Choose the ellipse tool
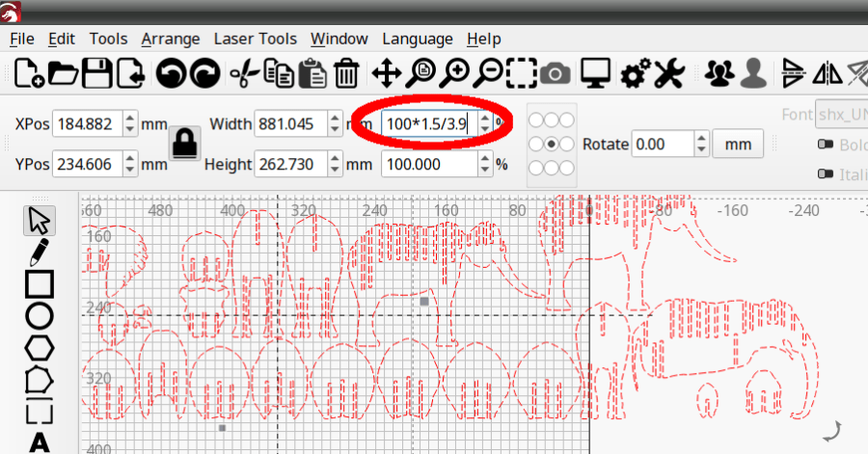This screenshot has height=454, width=868. (40, 316)
